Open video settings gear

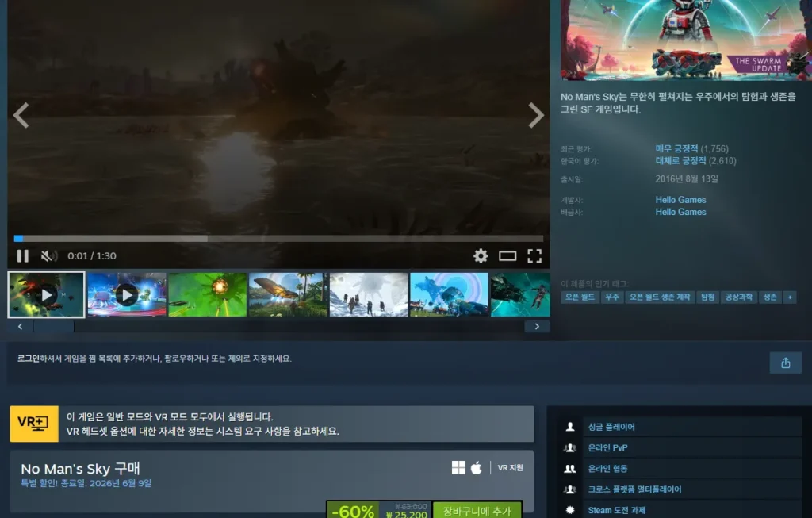[481, 256]
